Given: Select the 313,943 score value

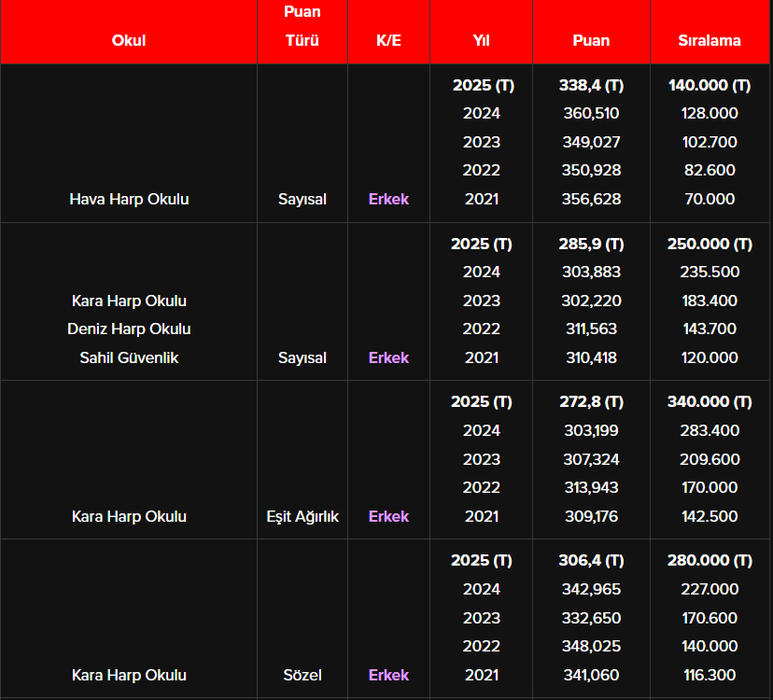Looking at the screenshot, I should pos(591,488).
